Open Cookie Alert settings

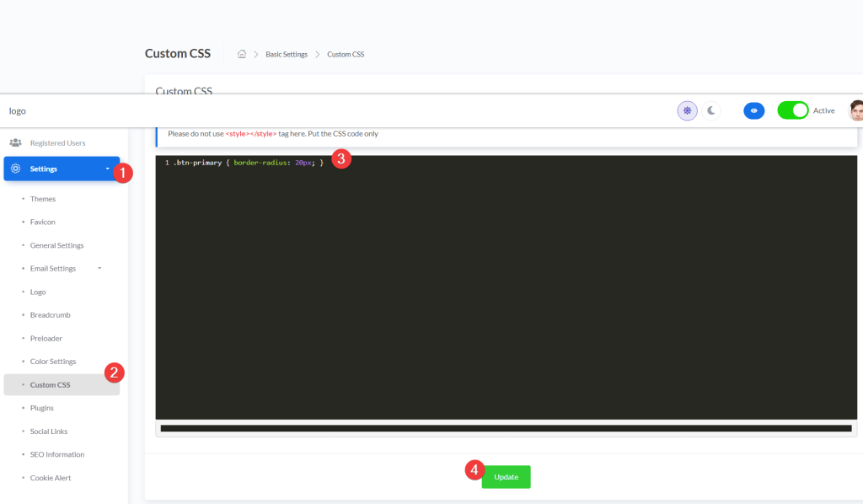[x=51, y=478]
